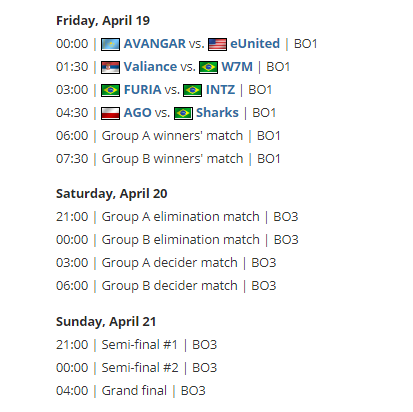
Task: Click the Brazil flag beside W7M
Action: tap(208, 67)
